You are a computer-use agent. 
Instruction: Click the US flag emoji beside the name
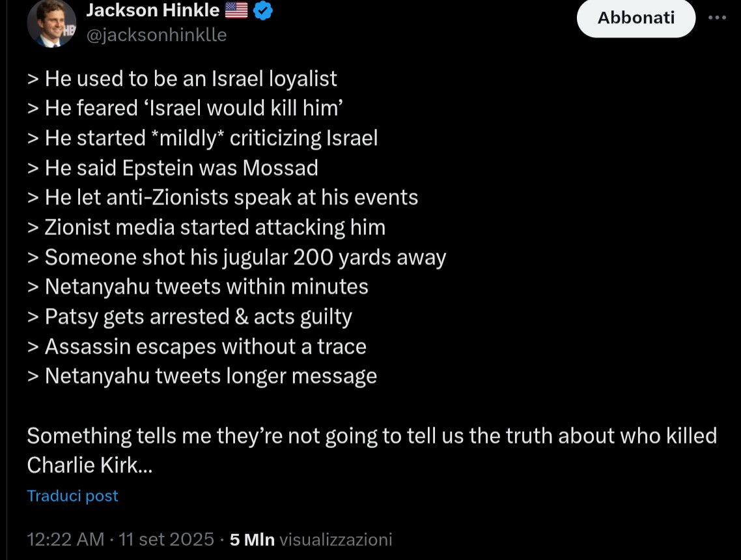tap(235, 10)
